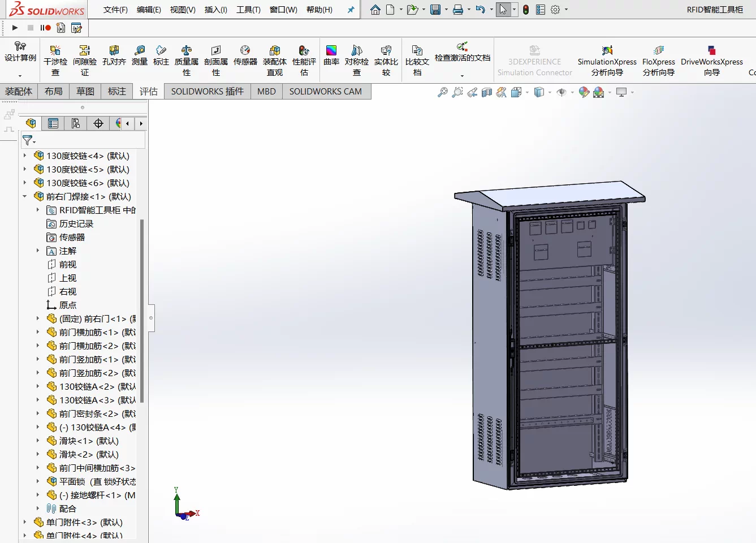This screenshot has width=756, height=543.
Task: Switch to the SOLIDWORKS CAM tab
Action: [326, 91]
